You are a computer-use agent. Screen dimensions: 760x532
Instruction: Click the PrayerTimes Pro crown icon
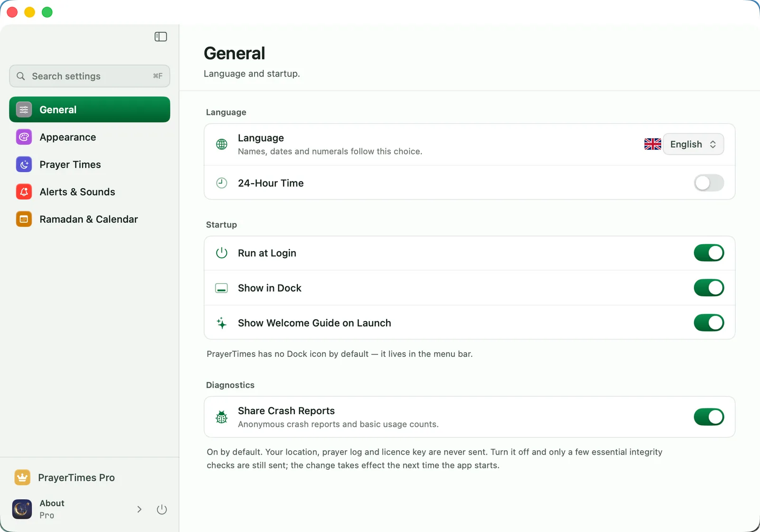pyautogui.click(x=22, y=477)
